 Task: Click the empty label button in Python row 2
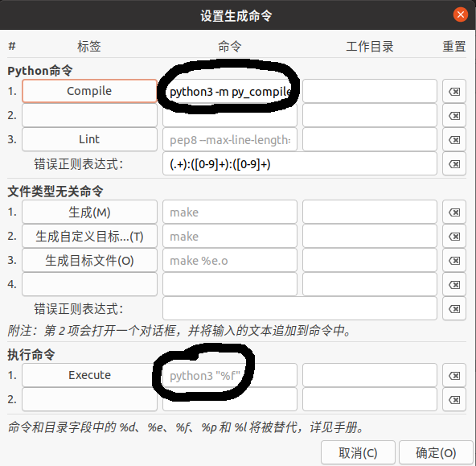tap(89, 115)
